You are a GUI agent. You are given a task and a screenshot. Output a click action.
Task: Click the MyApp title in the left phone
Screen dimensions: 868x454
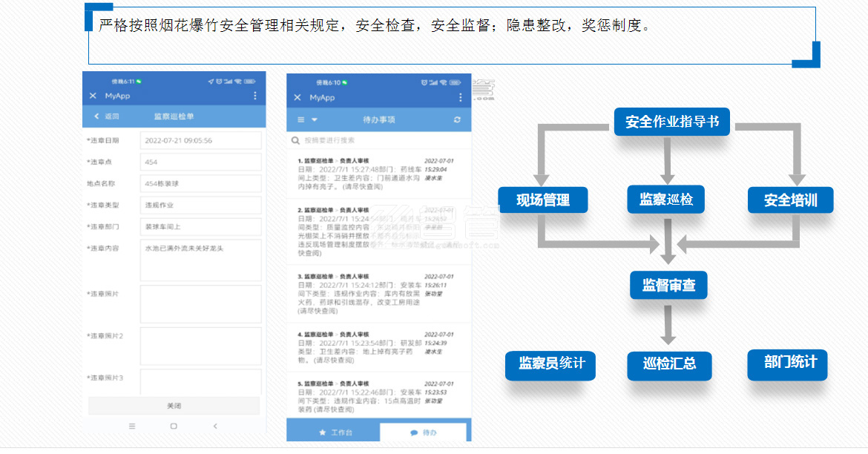[117, 96]
